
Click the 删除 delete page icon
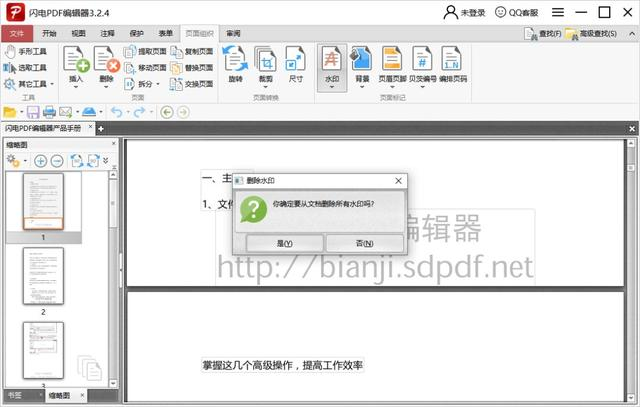click(x=106, y=60)
